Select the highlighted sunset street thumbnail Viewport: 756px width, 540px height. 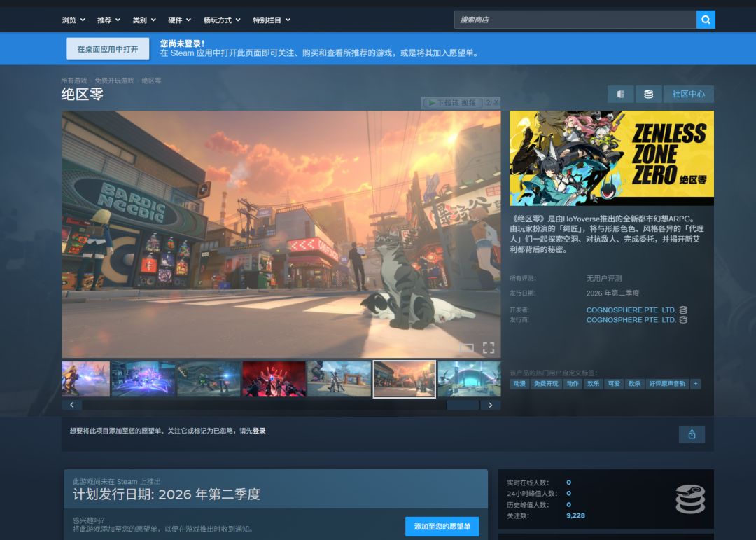[x=404, y=379]
